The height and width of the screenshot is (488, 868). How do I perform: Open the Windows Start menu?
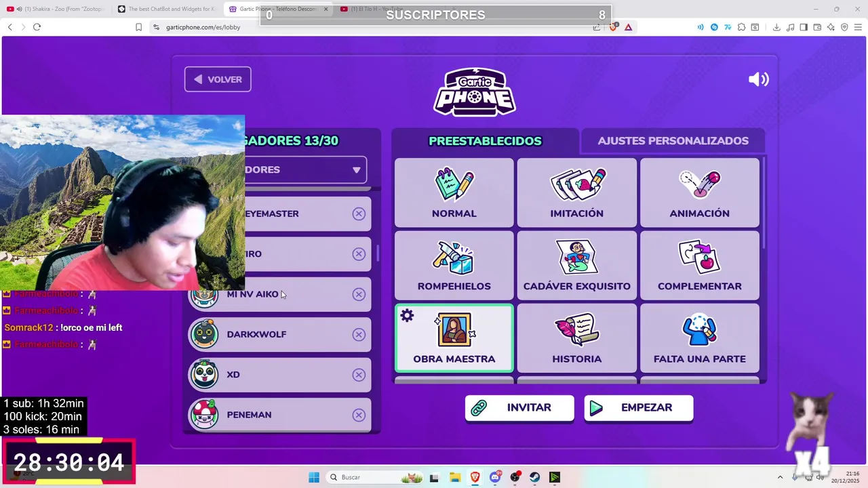coord(314,477)
